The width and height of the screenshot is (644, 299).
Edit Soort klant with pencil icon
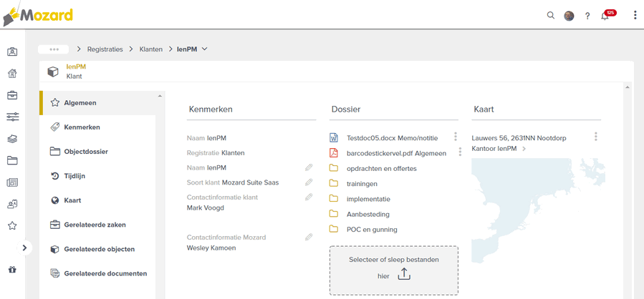[x=309, y=182]
